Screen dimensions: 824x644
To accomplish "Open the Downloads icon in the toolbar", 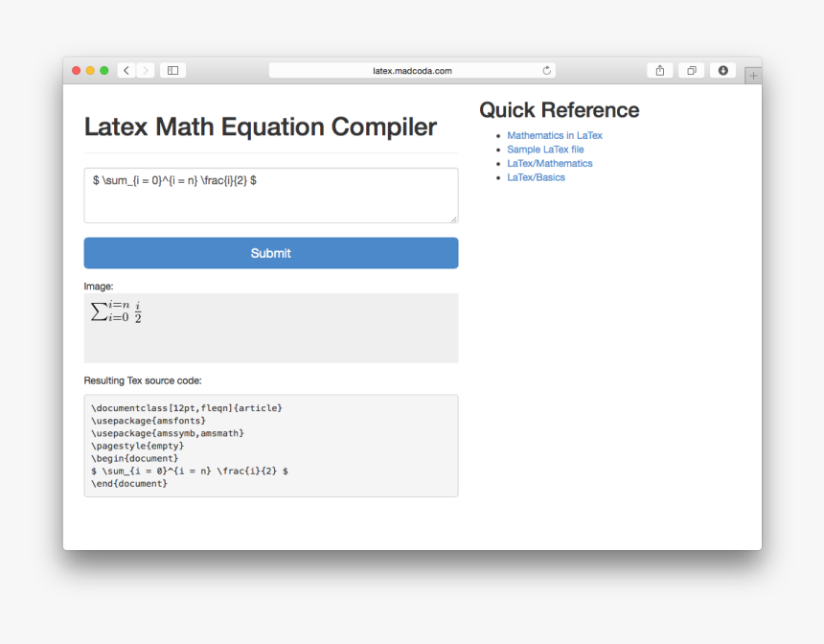I will pyautogui.click(x=722, y=71).
